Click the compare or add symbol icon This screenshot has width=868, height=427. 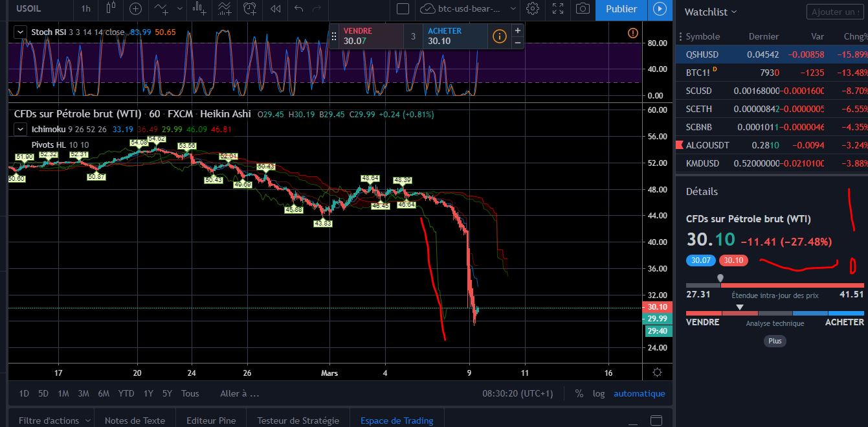135,9
